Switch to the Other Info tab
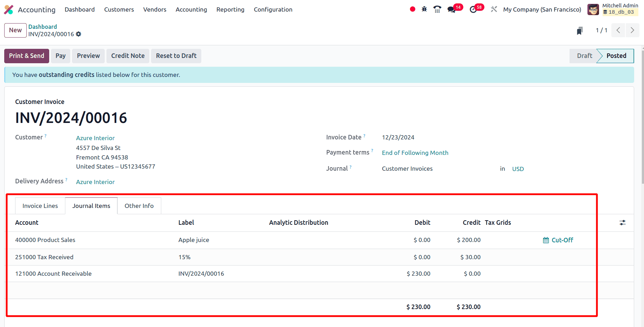 tap(139, 206)
